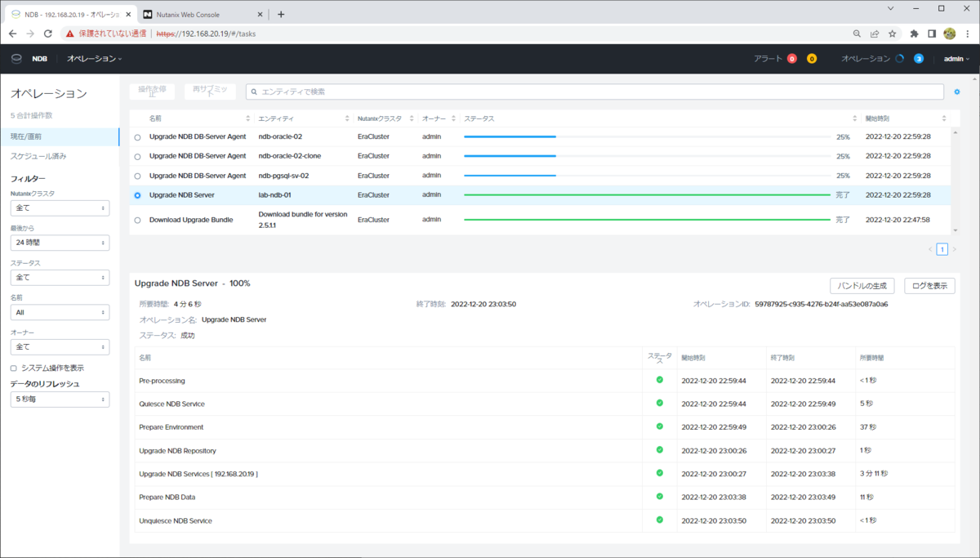The image size is (980, 558).
Task: Sort by the 開始時刻 column sort arrows
Action: pos(944,118)
